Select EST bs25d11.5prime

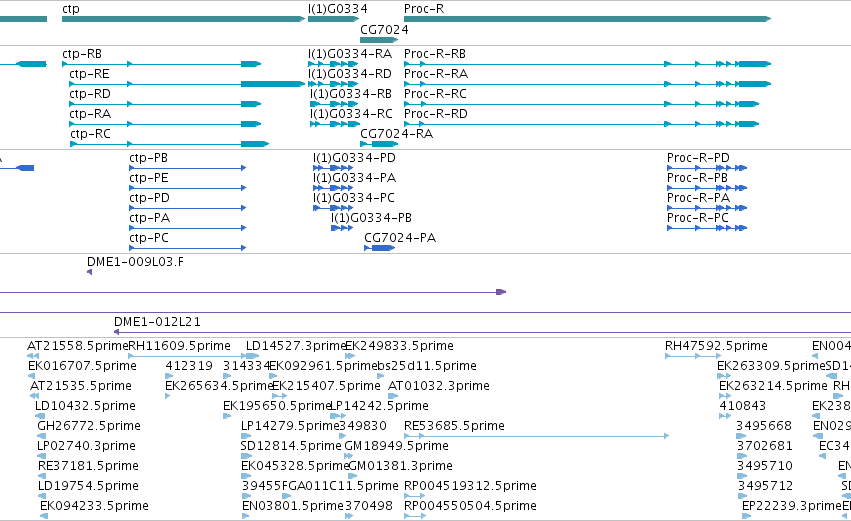(x=382, y=377)
